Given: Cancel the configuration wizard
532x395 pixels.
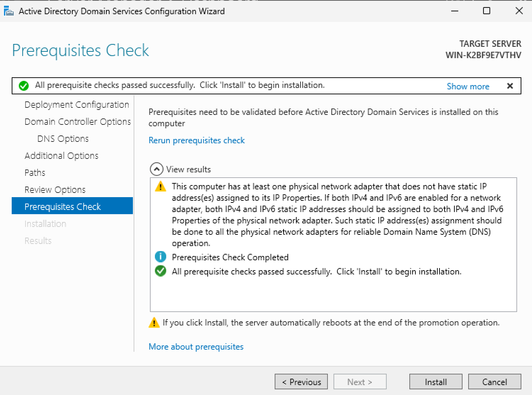Looking at the screenshot, I should pyautogui.click(x=494, y=382).
